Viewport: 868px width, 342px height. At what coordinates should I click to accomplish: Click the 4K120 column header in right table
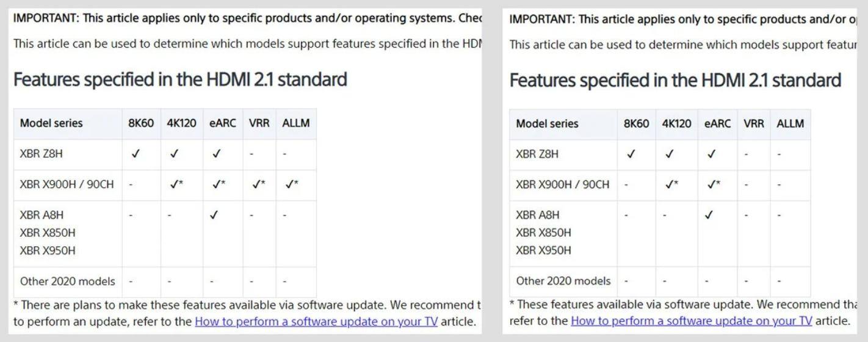click(x=677, y=123)
